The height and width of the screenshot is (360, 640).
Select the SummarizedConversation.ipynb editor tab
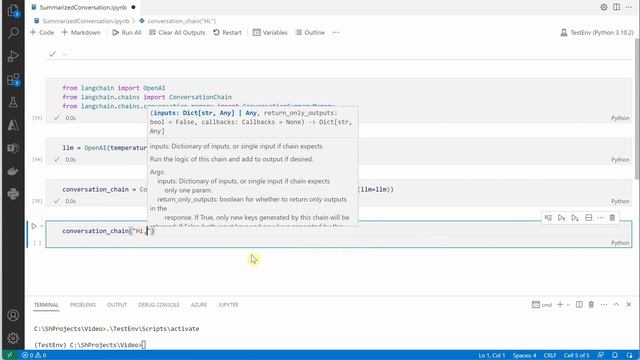click(x=84, y=7)
